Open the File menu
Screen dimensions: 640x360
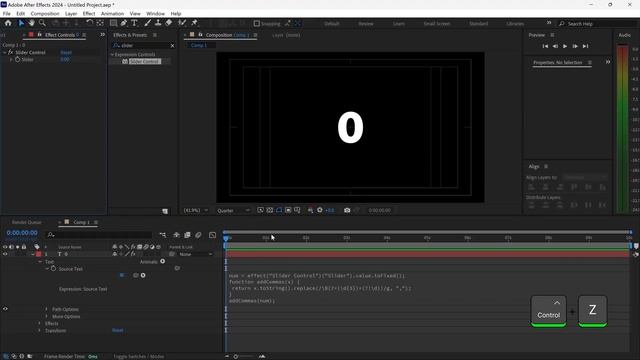(7, 13)
